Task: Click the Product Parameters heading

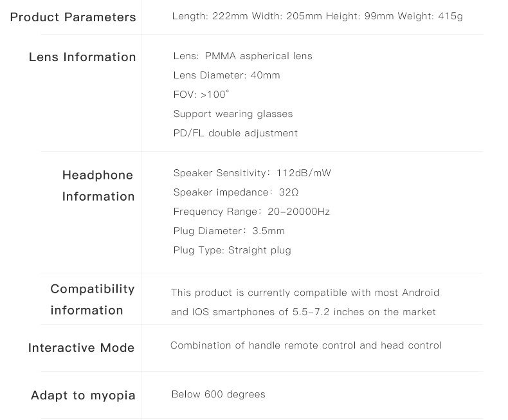Action: (x=73, y=17)
